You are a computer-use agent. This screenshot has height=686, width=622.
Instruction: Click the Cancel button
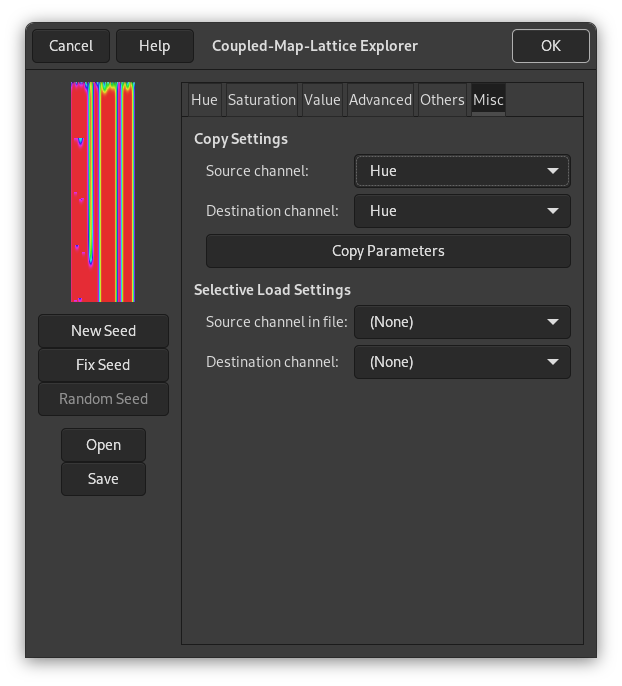coord(71,46)
